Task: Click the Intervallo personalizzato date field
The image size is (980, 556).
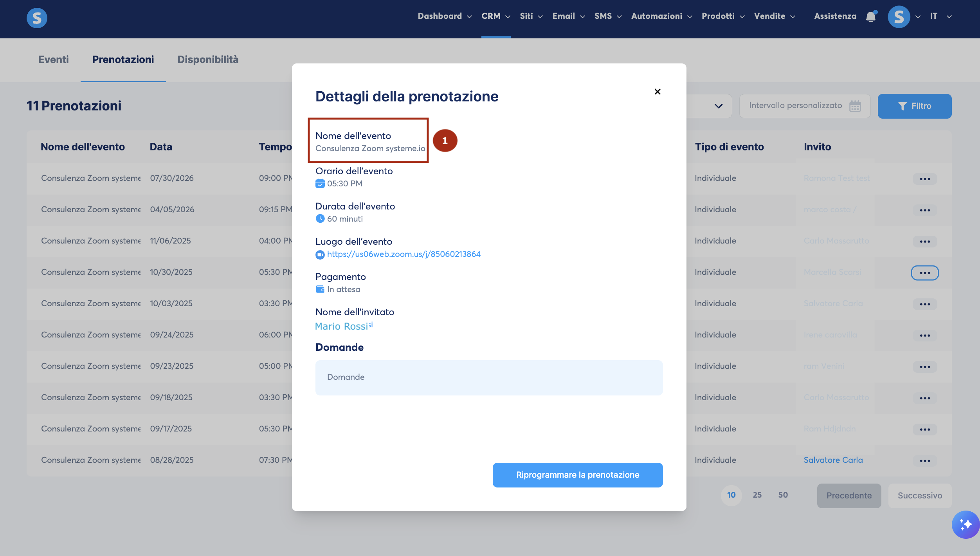Action: click(805, 106)
